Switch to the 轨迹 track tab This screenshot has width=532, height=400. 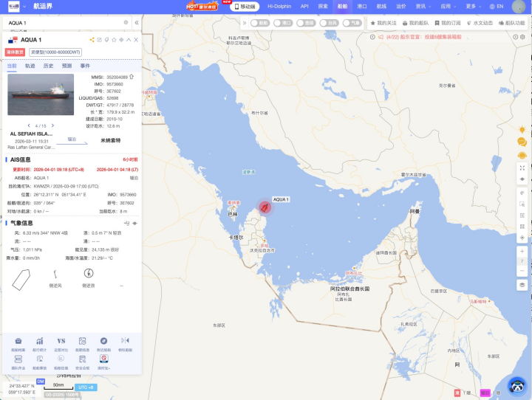point(30,66)
